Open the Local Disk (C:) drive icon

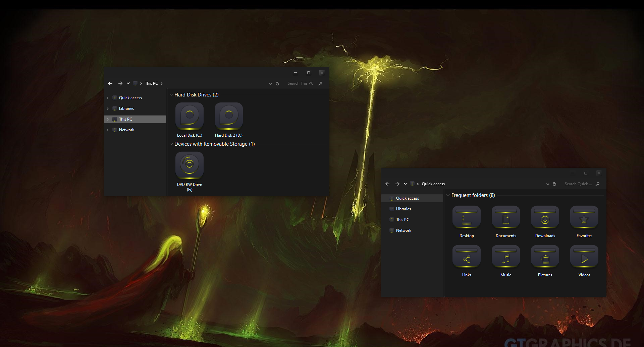pos(190,116)
